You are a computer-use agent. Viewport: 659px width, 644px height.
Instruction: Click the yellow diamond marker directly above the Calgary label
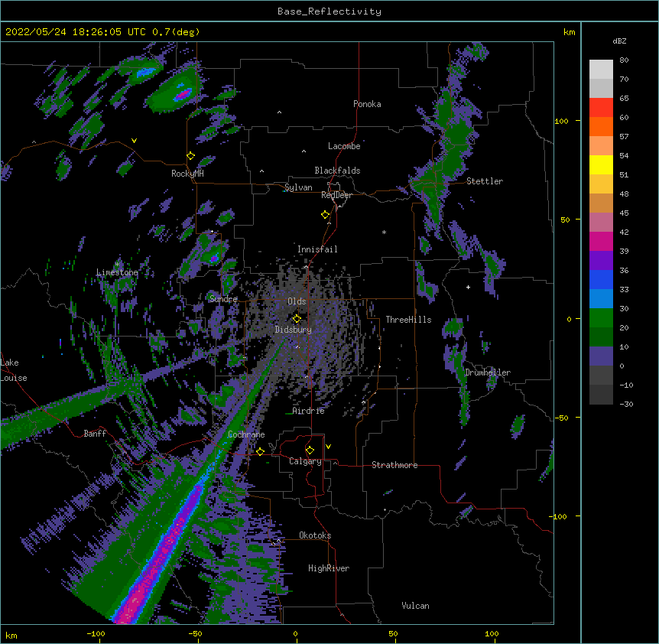310,450
